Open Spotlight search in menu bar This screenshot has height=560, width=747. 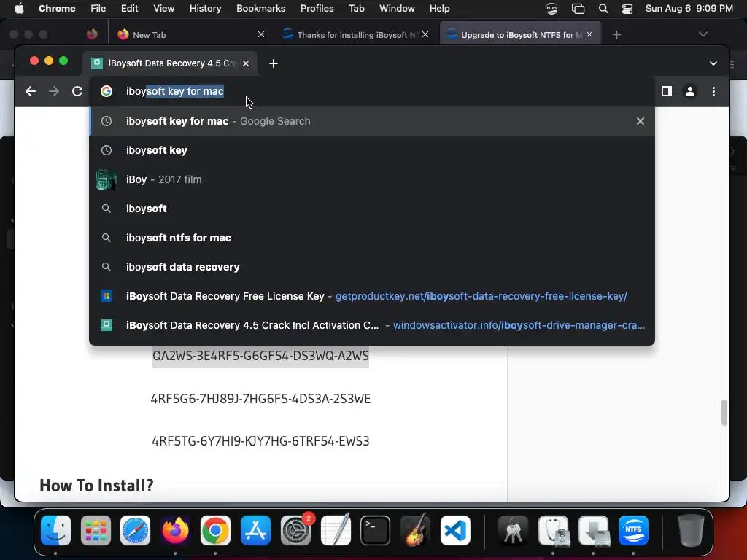[x=603, y=8]
